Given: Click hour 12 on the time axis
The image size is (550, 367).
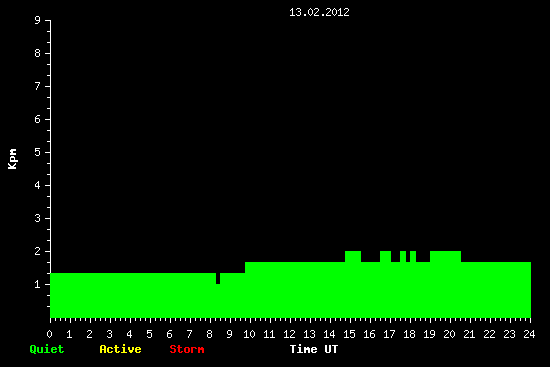Looking at the screenshot, I should click(x=289, y=334).
